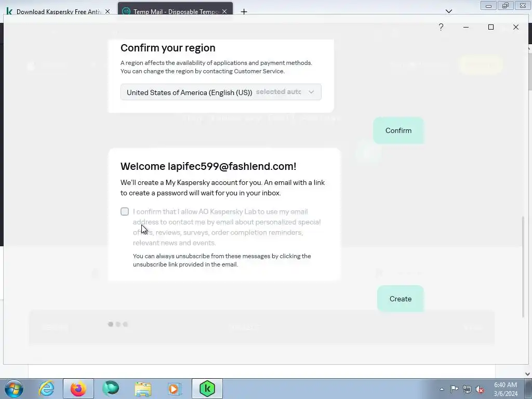Open the media player icon in taskbar

pos(175,389)
